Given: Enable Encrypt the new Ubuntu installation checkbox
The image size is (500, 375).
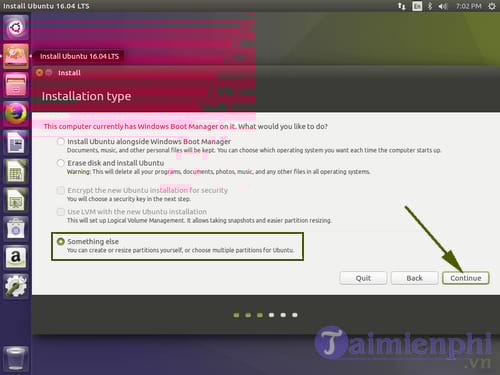Looking at the screenshot, I should click(x=60, y=190).
